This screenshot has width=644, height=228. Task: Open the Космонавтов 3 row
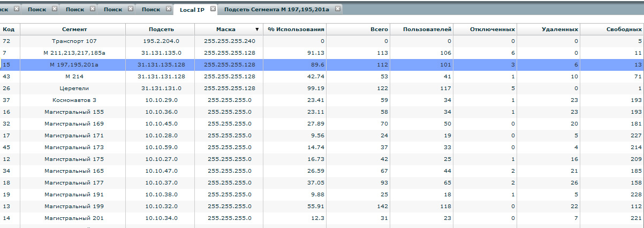(x=74, y=100)
